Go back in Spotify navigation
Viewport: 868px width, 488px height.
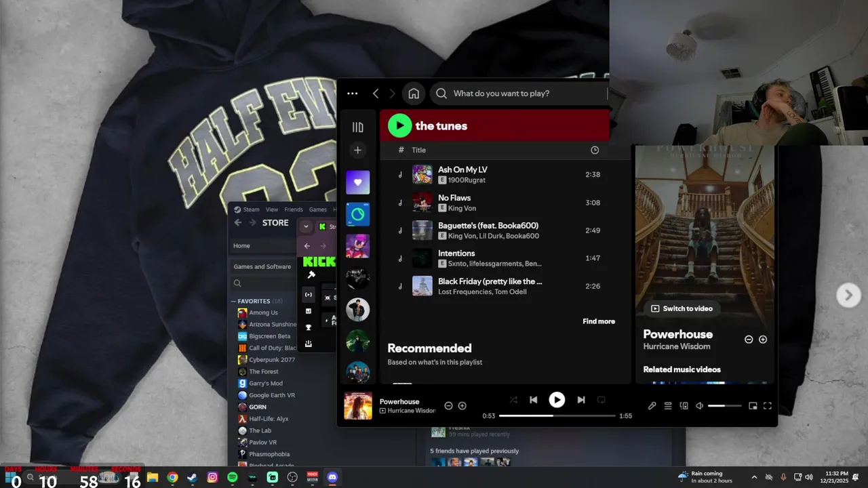(x=376, y=94)
